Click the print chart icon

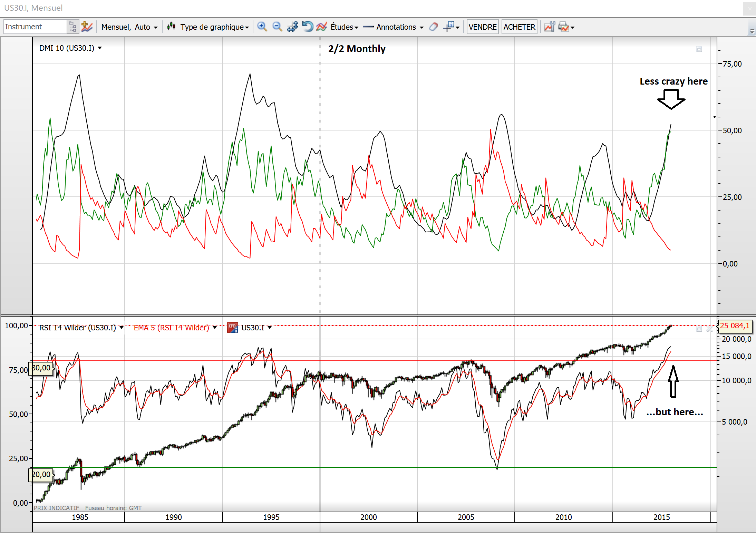563,27
